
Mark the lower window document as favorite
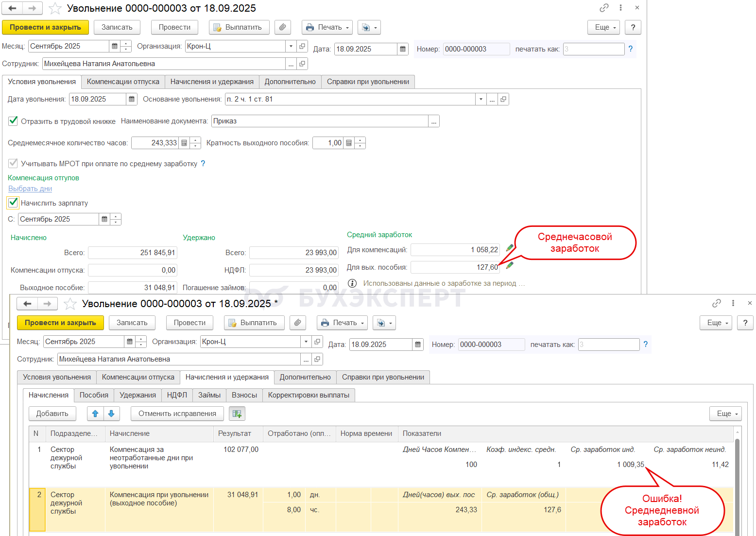[x=70, y=304]
